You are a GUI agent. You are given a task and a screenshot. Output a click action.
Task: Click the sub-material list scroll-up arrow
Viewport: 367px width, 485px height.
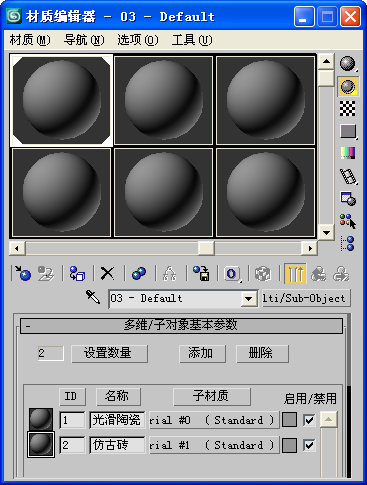[328, 419]
